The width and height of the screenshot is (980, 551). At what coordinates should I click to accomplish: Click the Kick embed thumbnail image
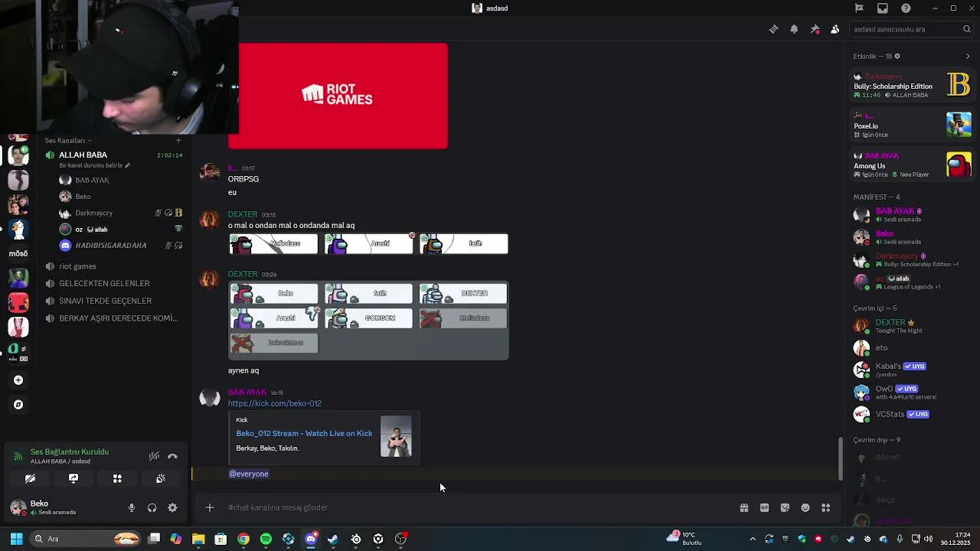point(396,436)
